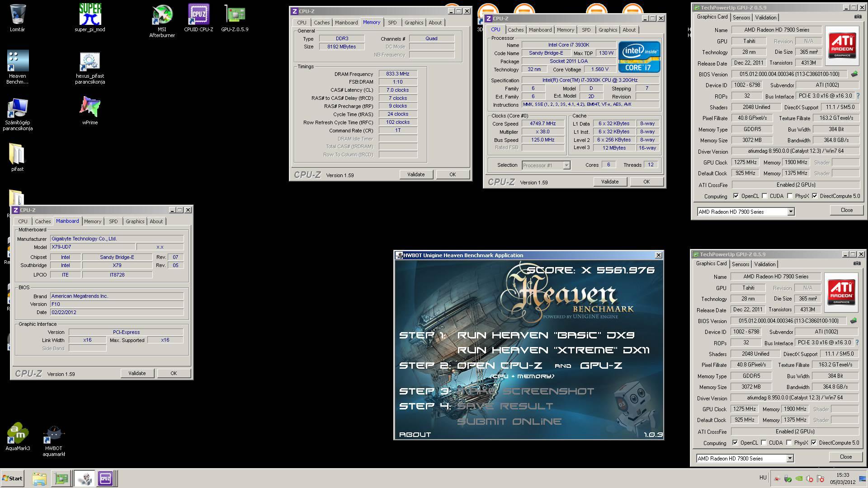
Task: Click the camera screenshot icon in lower GPU-Z
Action: click(x=857, y=263)
